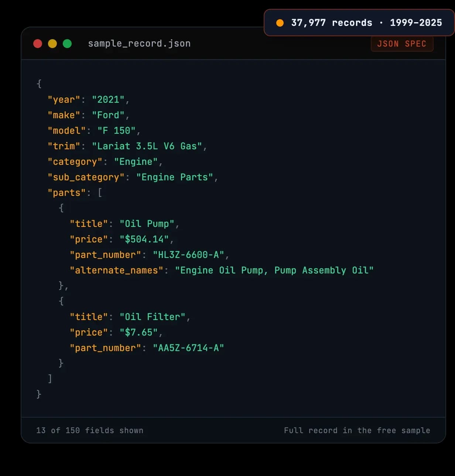Click the "$7.65" price value
Screen dimensions: 455x476
139,333
